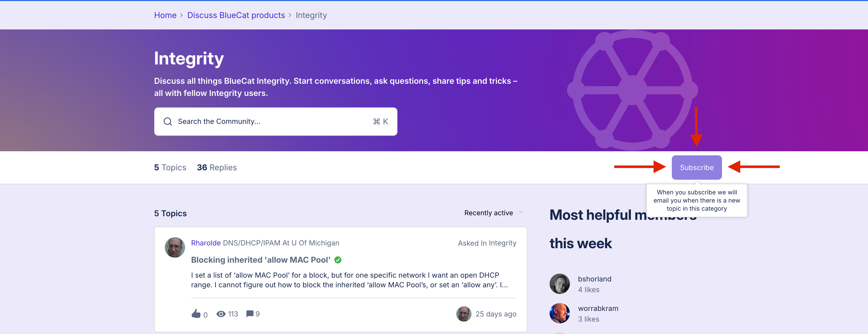Image resolution: width=868 pixels, height=334 pixels.
Task: Open Rharolde's avatar on the topic card
Action: (x=175, y=247)
